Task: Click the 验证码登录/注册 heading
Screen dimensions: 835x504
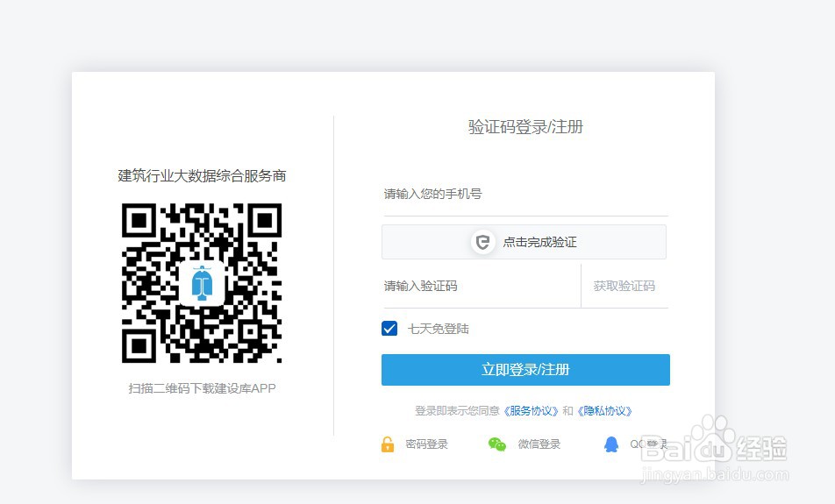Action: point(525,127)
